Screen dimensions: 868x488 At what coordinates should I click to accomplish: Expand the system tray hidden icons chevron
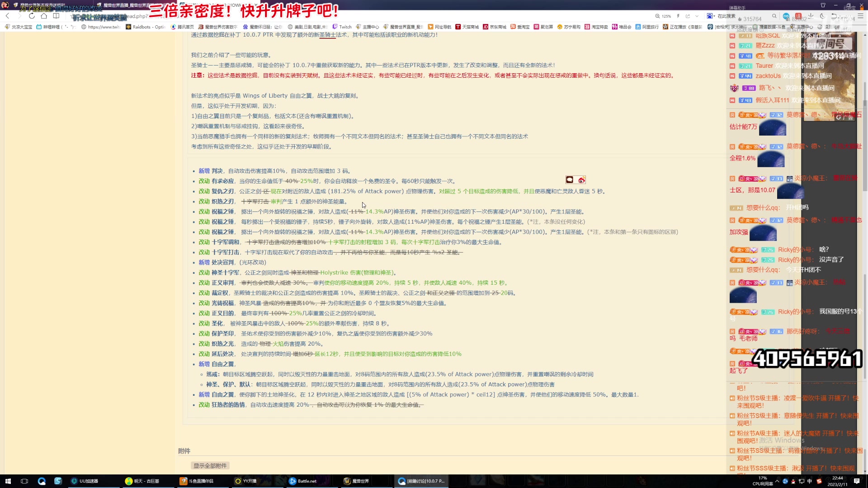[778, 481]
